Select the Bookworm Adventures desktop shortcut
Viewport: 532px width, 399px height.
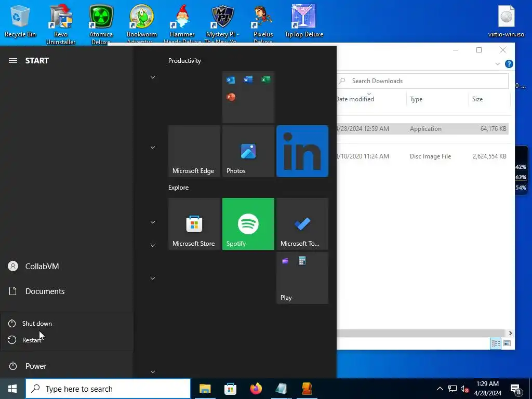(142, 24)
